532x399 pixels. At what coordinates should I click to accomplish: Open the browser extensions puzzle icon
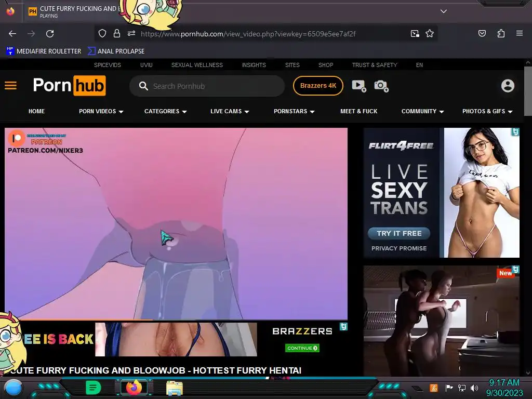click(501, 33)
